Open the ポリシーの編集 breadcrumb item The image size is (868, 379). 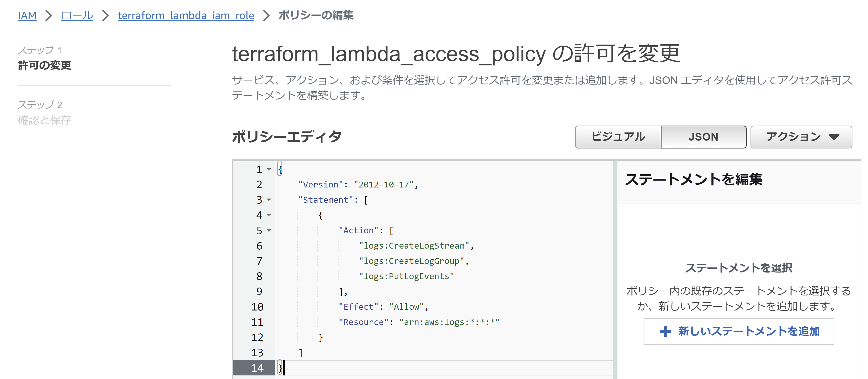coord(316,15)
